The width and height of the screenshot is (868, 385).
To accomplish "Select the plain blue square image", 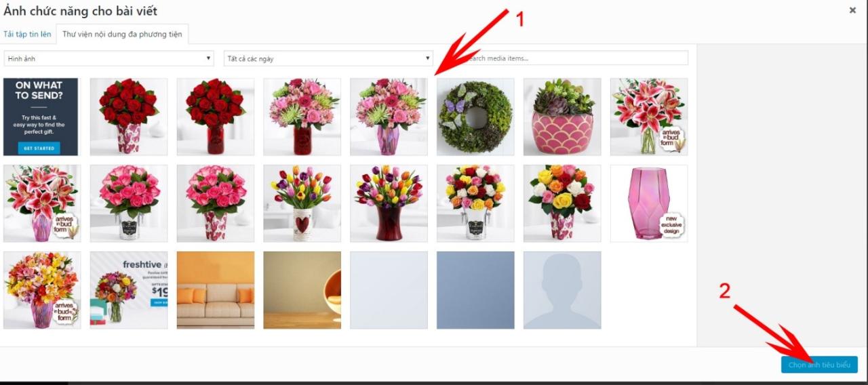I will tap(475, 290).
